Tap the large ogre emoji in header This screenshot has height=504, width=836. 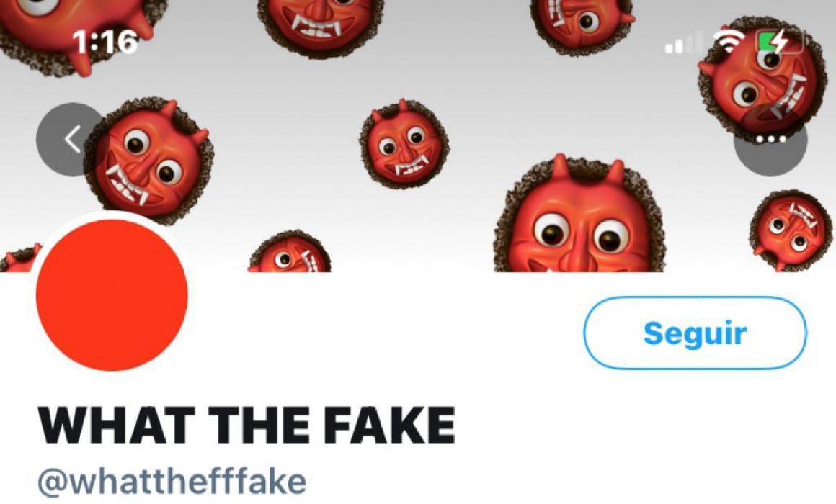pyautogui.click(x=579, y=216)
